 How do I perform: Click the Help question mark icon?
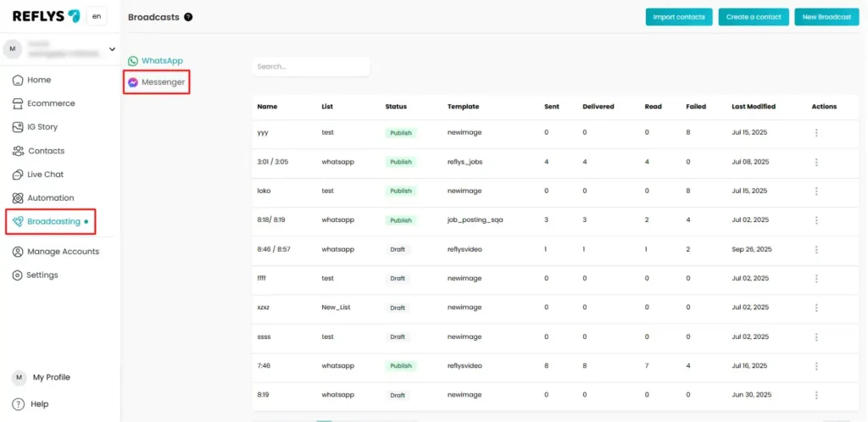click(18, 404)
